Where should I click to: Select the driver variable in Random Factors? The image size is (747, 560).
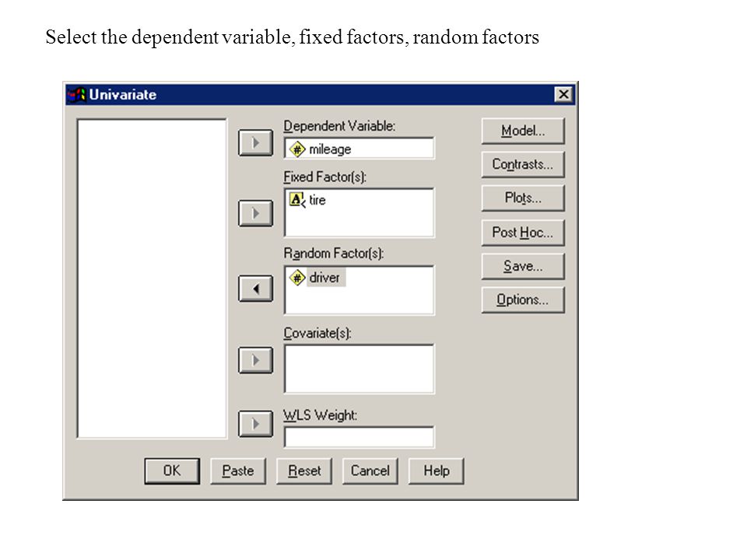(x=324, y=278)
